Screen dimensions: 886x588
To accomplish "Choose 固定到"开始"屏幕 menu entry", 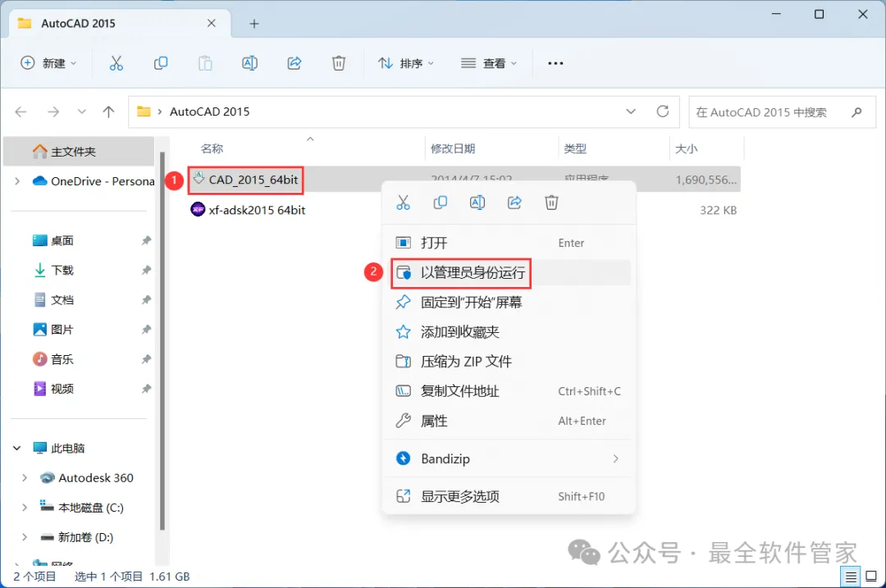I will tap(509, 302).
